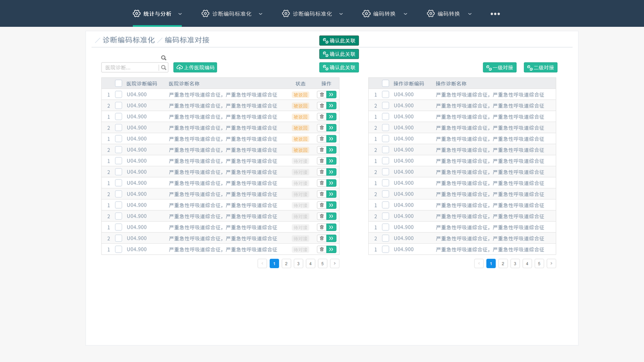Click the link icon inside the 一级对接 button
644x362 pixels.
click(x=489, y=67)
